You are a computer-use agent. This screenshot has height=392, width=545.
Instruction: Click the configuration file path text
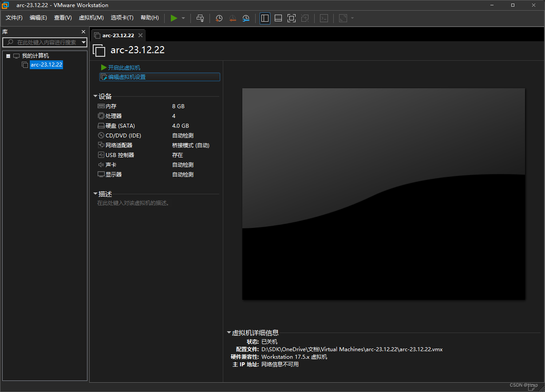point(352,349)
